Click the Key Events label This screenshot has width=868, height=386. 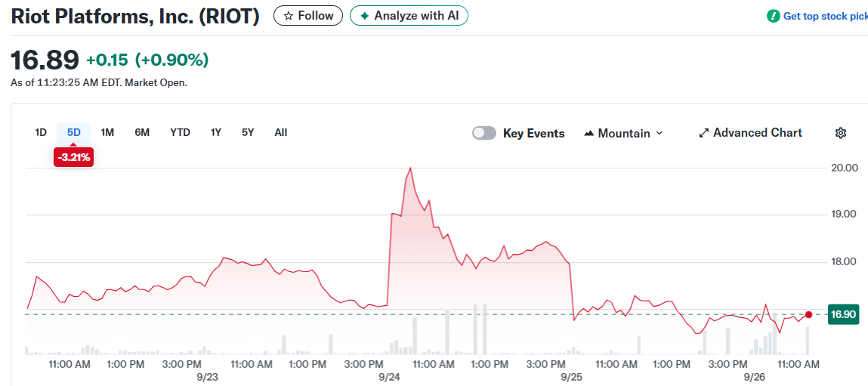[533, 134]
